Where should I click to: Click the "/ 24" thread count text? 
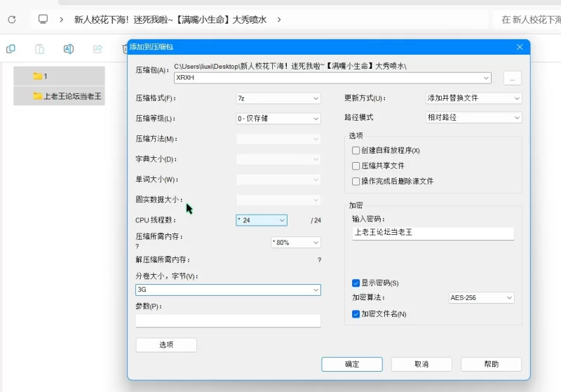coord(316,220)
